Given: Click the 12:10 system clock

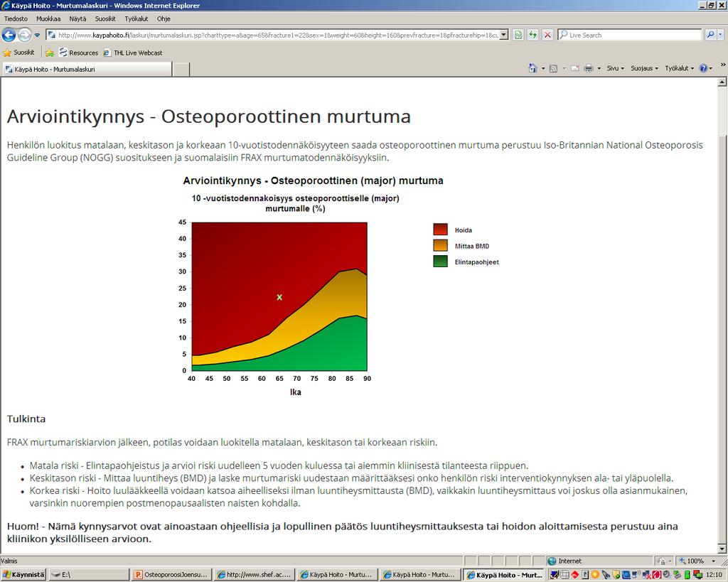Looking at the screenshot, I should click(x=714, y=575).
